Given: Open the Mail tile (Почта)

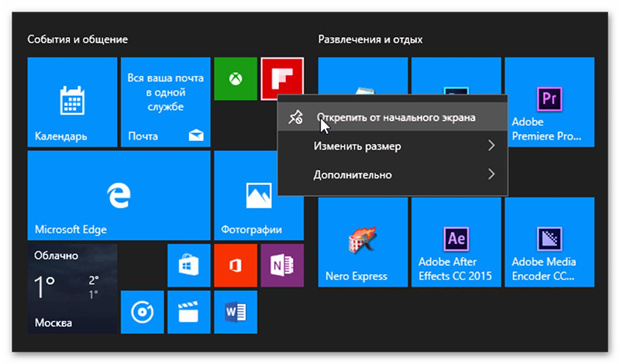Looking at the screenshot, I should pos(166,102).
